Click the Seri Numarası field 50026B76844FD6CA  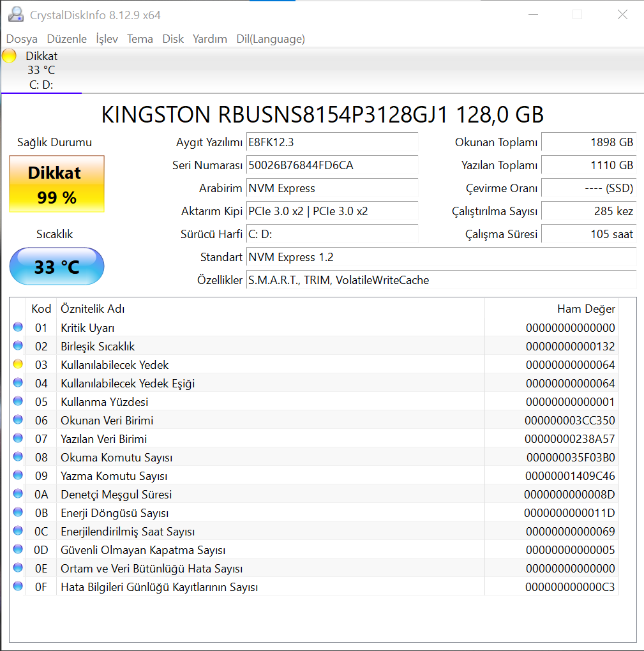[x=332, y=165]
